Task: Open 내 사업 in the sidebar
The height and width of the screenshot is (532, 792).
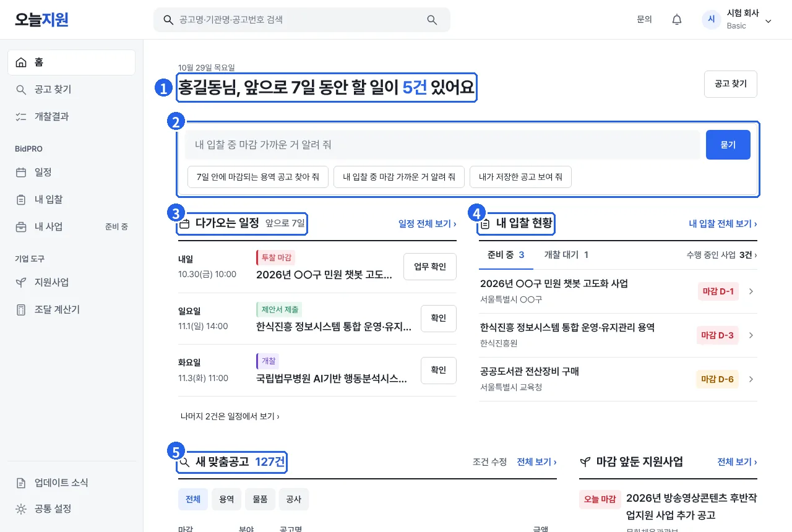Action: [x=72, y=227]
